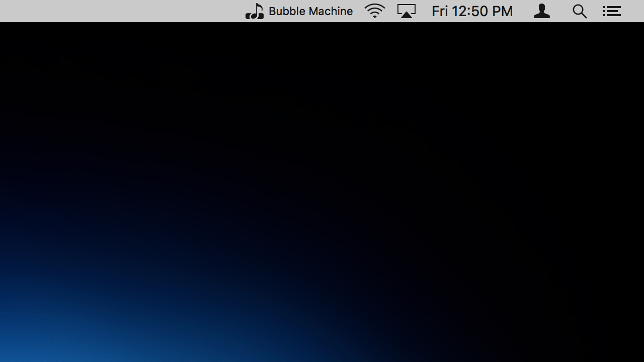
Task: Click the music note menu bar icon
Action: [x=255, y=11]
